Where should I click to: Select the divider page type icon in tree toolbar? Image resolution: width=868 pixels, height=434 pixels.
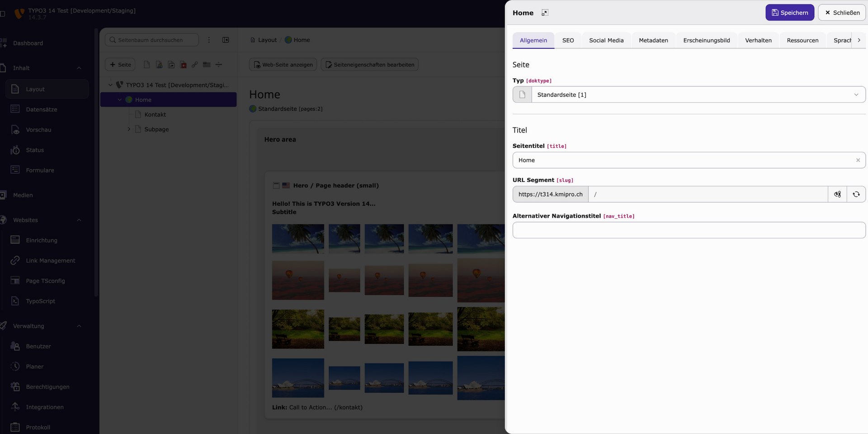tap(219, 65)
